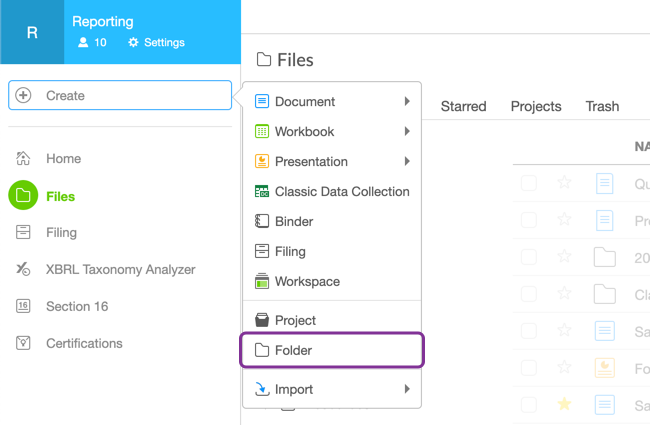Switch to the Trash tab

[602, 106]
